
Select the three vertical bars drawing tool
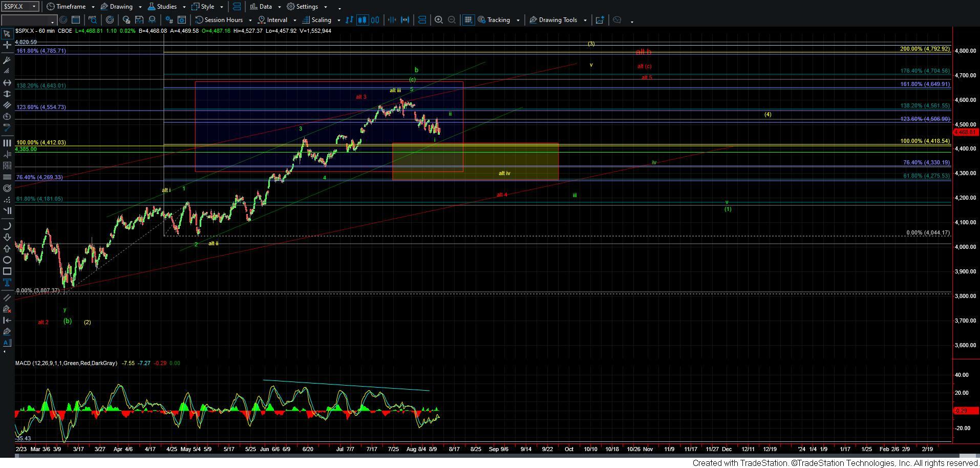pyautogui.click(x=7, y=143)
